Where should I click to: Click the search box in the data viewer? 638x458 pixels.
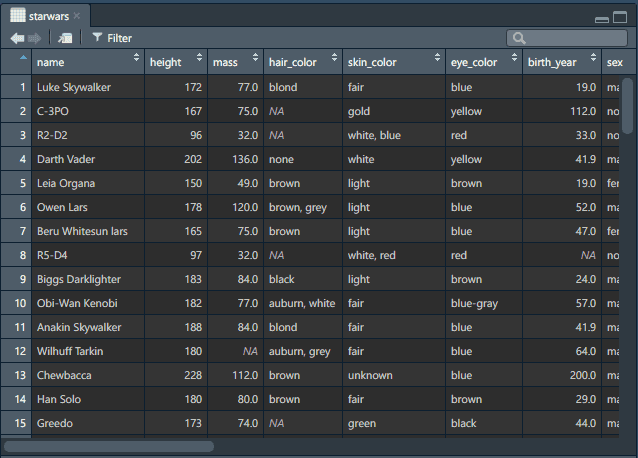click(564, 38)
